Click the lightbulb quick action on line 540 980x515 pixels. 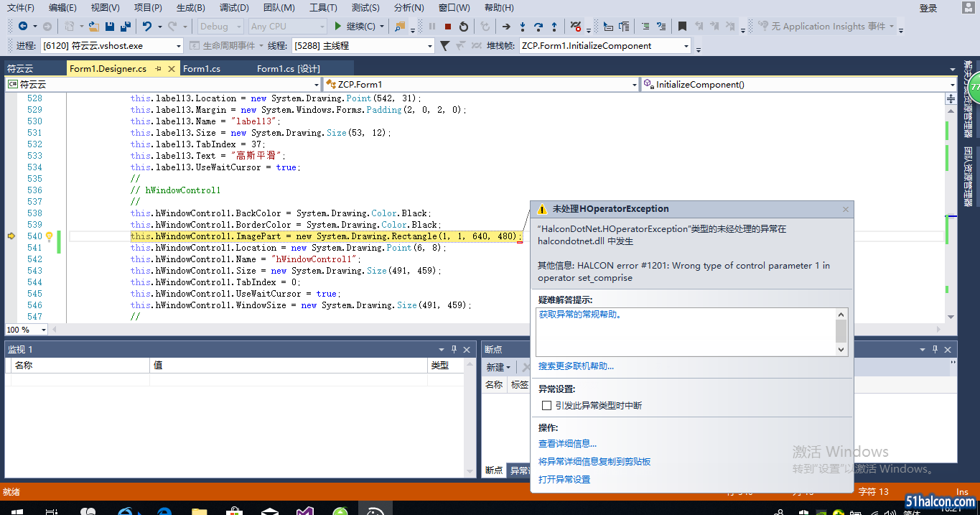(x=50, y=236)
